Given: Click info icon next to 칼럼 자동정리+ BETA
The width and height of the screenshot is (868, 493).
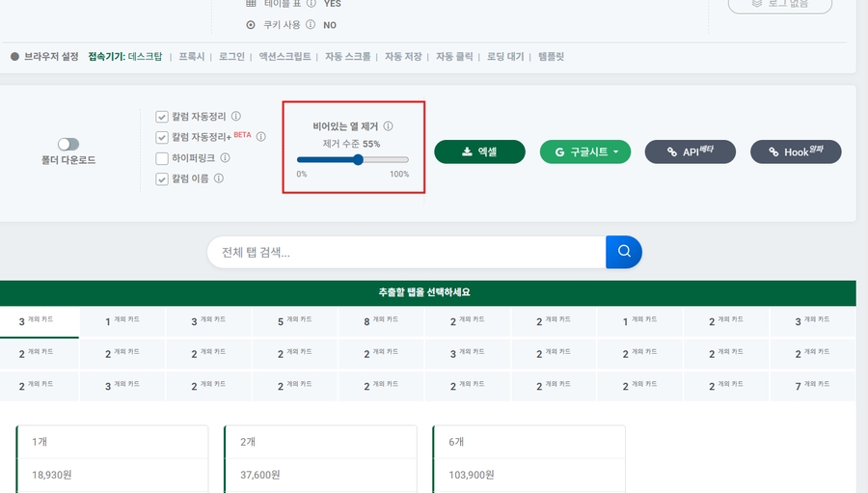Looking at the screenshot, I should click(260, 137).
